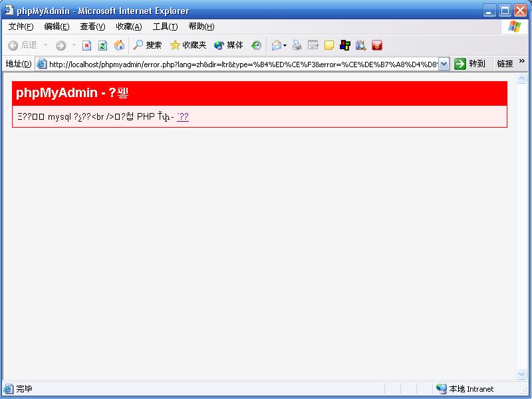
Task: Open the 收藏(A) menu
Action: click(129, 27)
